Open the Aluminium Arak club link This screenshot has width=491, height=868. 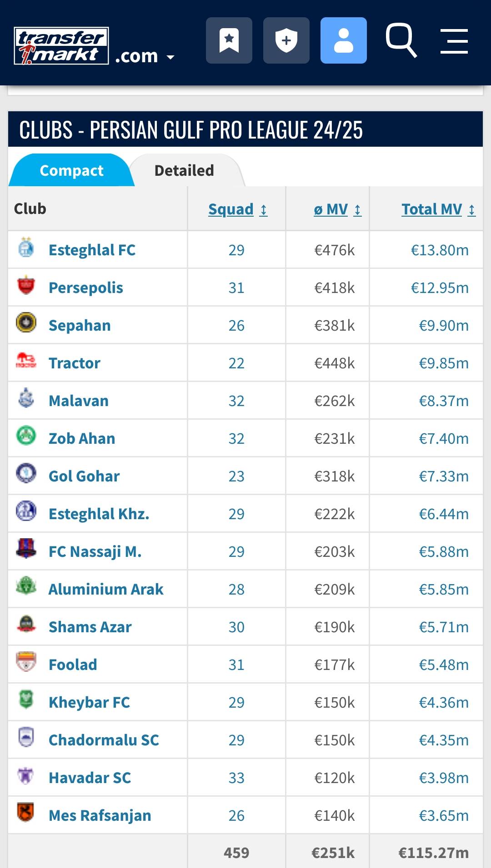[x=106, y=589]
